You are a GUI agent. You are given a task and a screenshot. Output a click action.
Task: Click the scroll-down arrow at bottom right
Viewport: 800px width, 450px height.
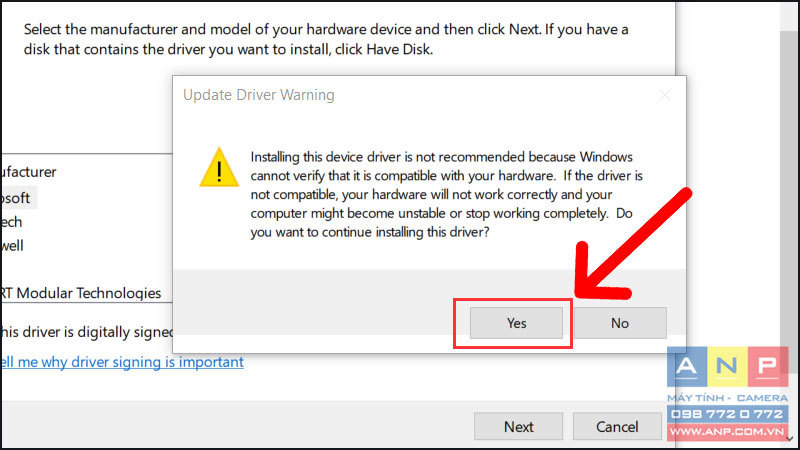pyautogui.click(x=790, y=439)
